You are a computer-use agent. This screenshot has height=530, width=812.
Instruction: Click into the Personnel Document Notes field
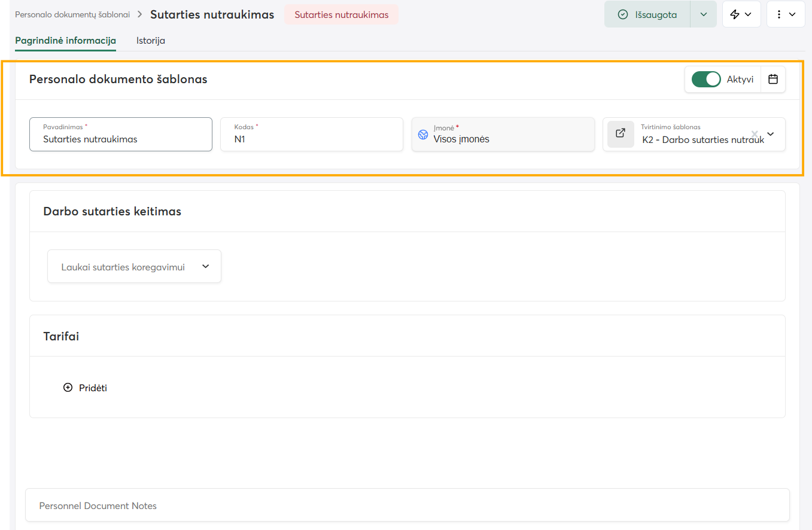click(407, 505)
